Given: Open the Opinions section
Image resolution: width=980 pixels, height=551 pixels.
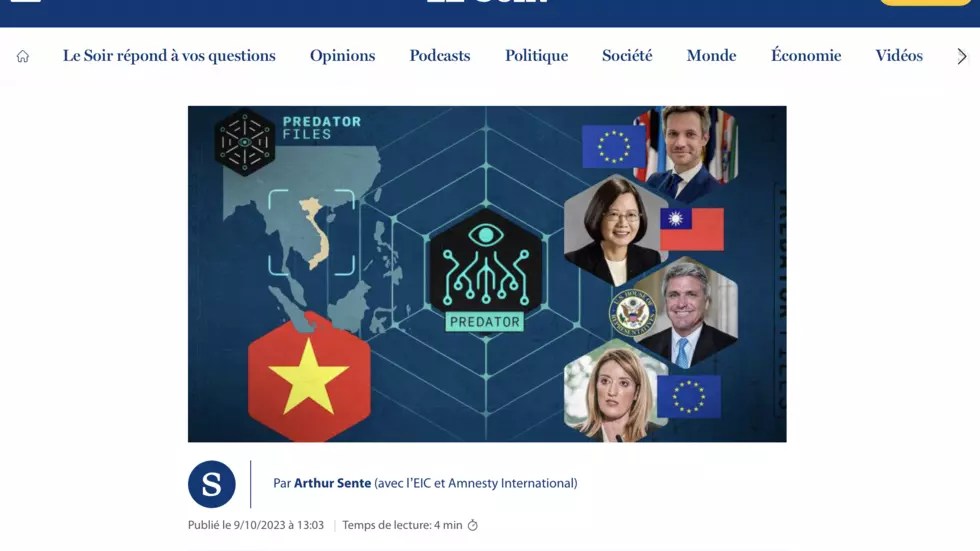Looking at the screenshot, I should [342, 56].
